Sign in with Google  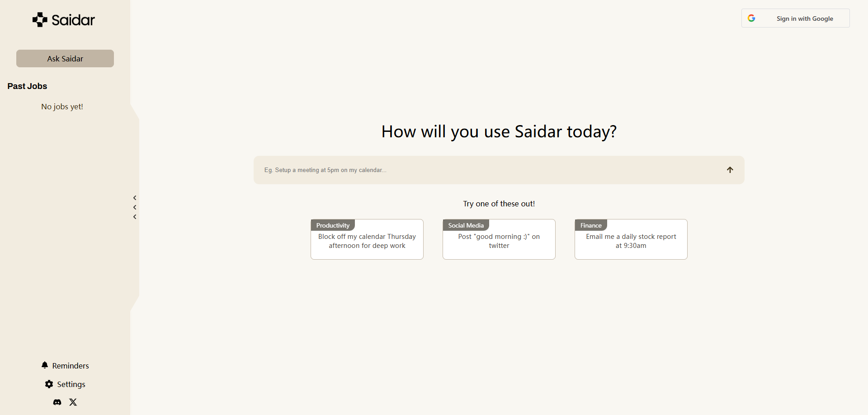pyautogui.click(x=804, y=19)
